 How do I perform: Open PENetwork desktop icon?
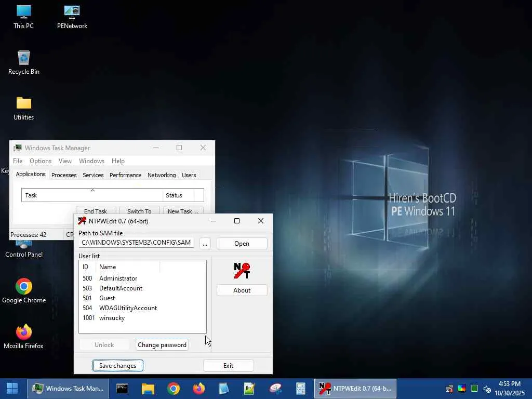[x=72, y=17]
